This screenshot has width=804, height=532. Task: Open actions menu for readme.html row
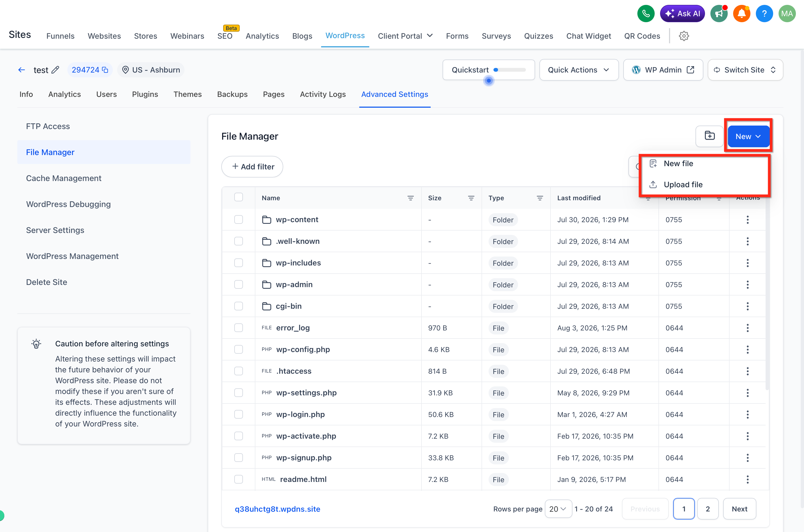[747, 480]
